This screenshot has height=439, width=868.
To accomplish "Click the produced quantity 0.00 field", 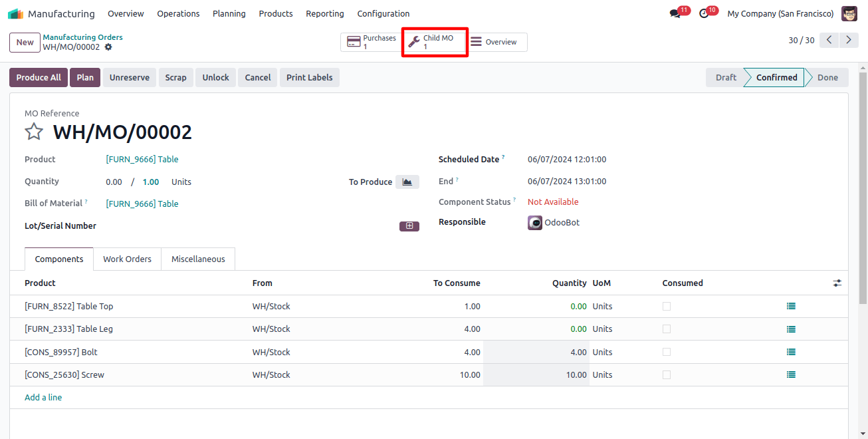I will coord(114,182).
